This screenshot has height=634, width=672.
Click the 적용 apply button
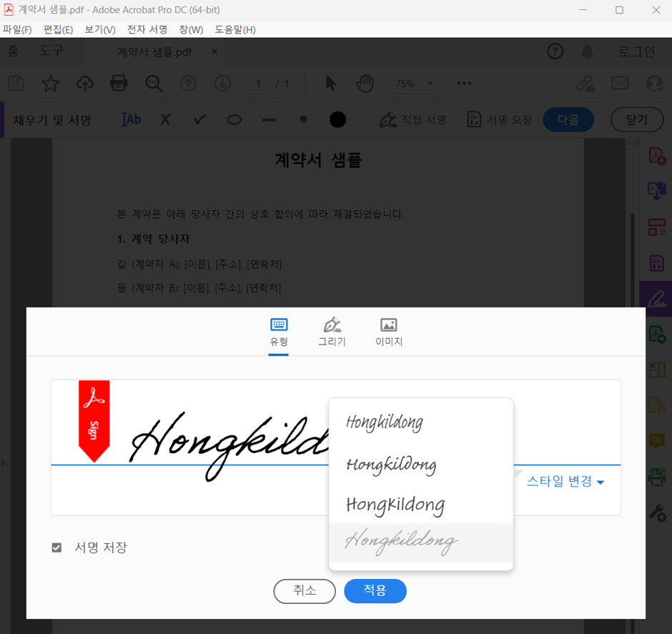375,590
